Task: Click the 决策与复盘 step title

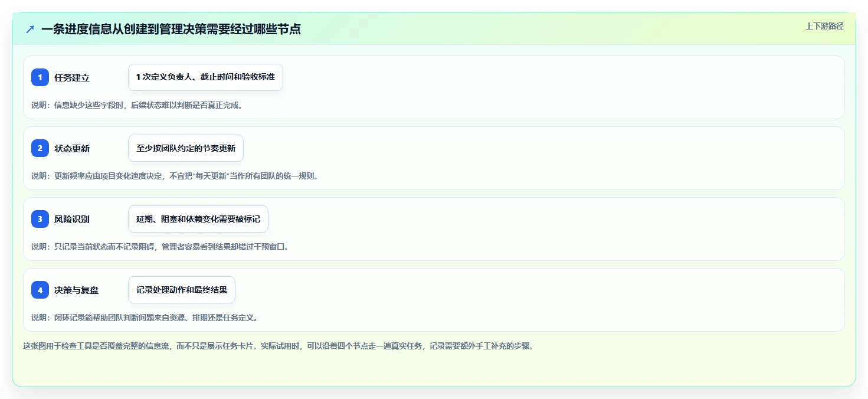Action: point(76,290)
